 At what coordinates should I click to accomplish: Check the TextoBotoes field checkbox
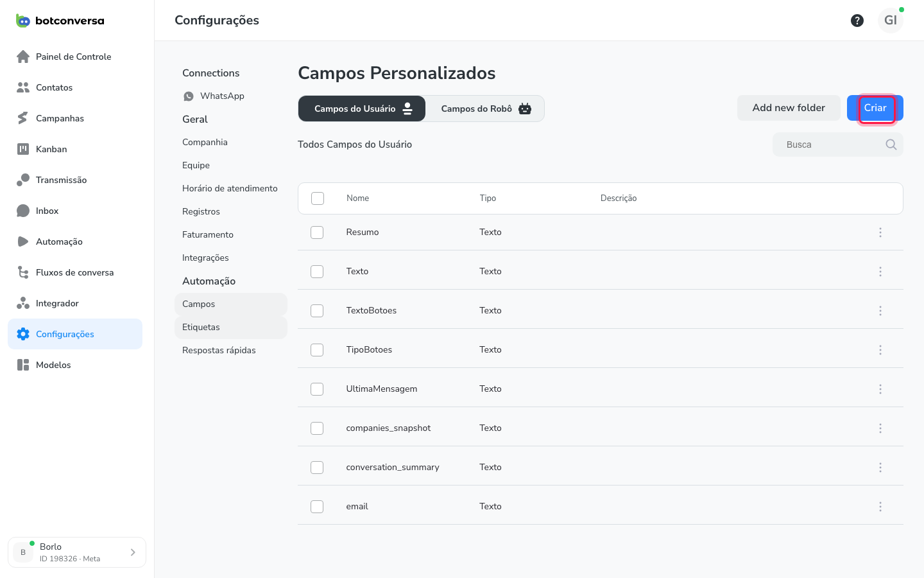coord(317,311)
